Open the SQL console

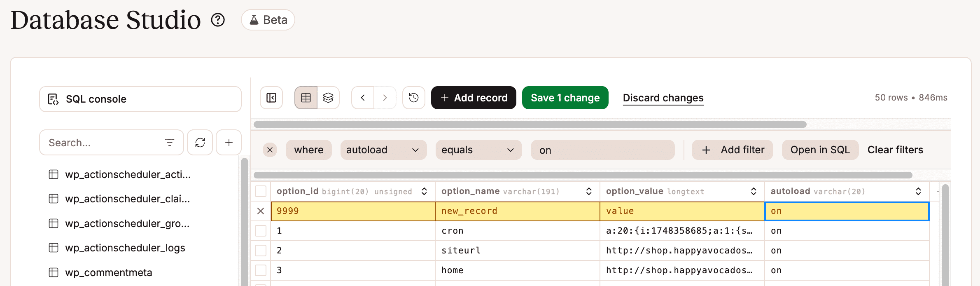pos(140,99)
